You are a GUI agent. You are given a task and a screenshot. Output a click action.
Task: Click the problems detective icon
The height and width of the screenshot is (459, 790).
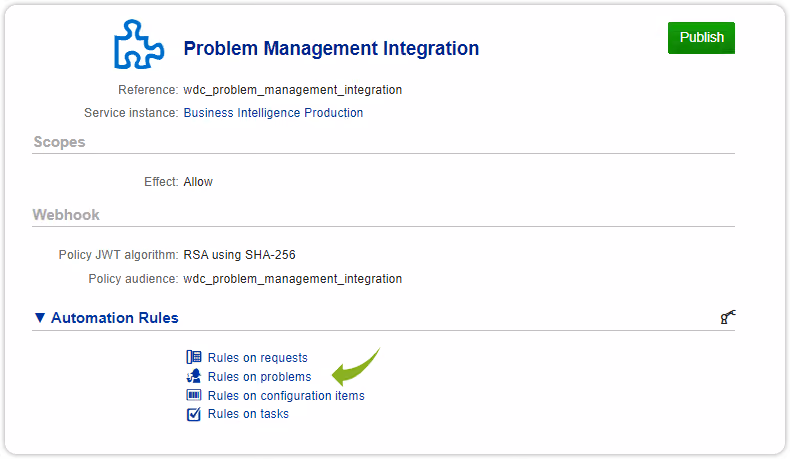(193, 376)
